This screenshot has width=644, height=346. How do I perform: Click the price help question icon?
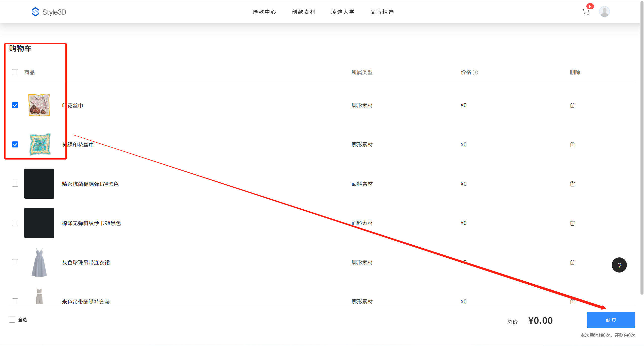coord(475,72)
